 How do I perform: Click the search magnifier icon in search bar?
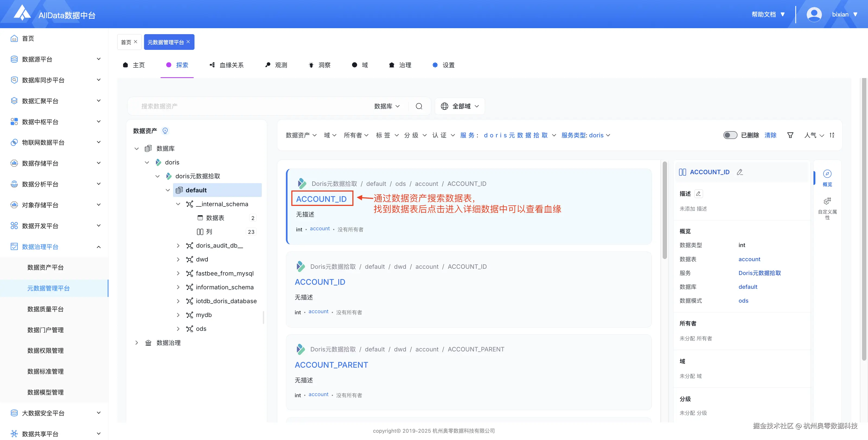[419, 106]
